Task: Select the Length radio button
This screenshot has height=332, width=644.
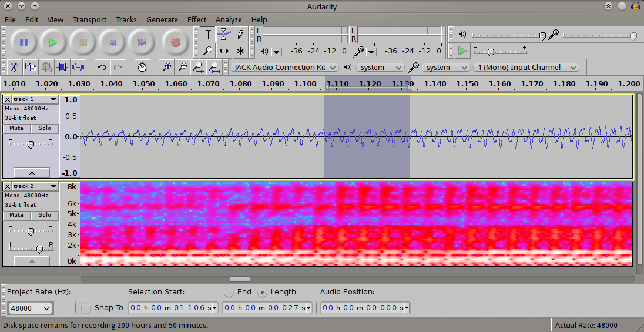Action: (x=262, y=292)
